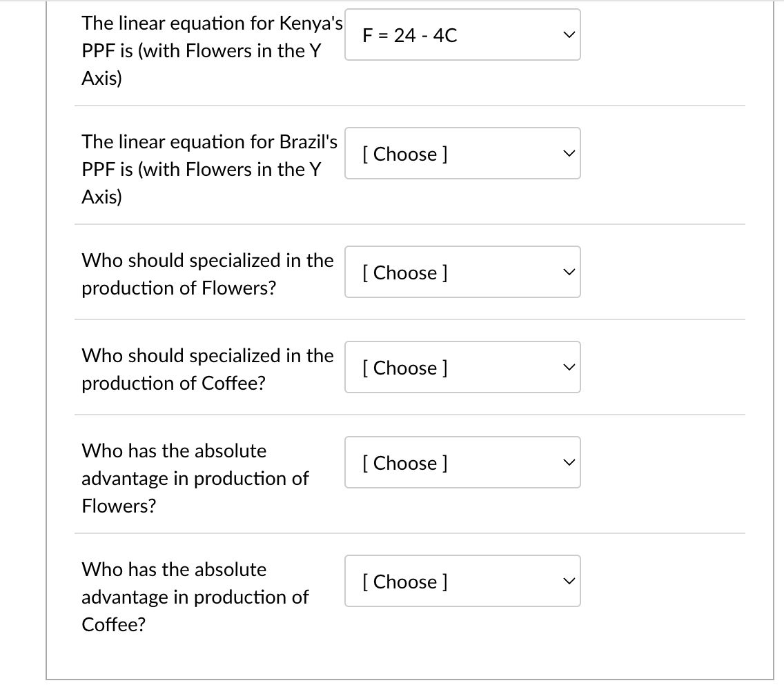784x694 pixels.
Task: Open the absolute advantage in Flowers dropdown
Action: (462, 462)
